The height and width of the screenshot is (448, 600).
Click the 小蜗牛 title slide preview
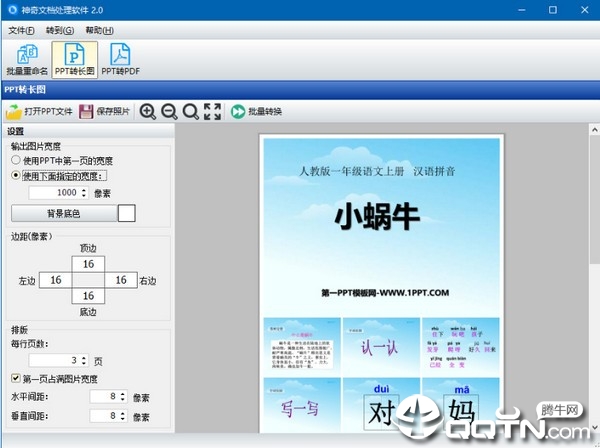382,226
